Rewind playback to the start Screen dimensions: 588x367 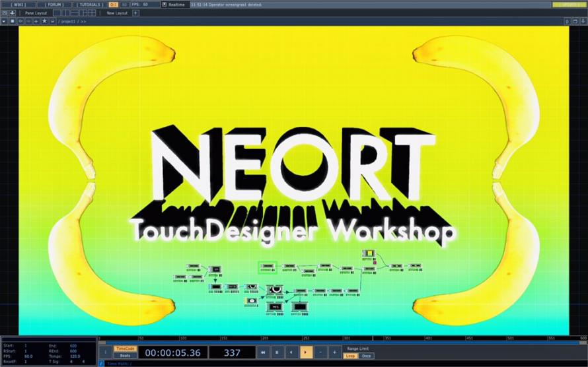click(x=263, y=352)
